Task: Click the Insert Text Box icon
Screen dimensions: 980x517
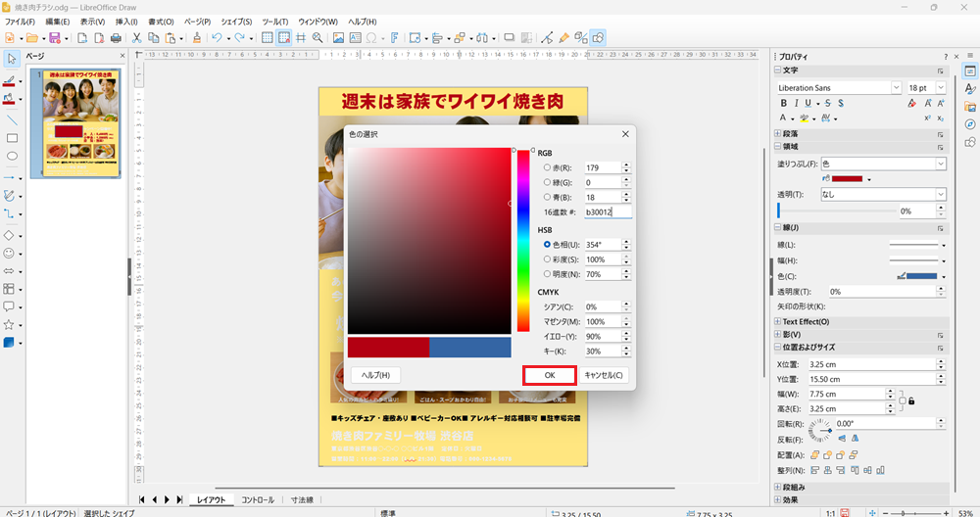Action: point(355,38)
